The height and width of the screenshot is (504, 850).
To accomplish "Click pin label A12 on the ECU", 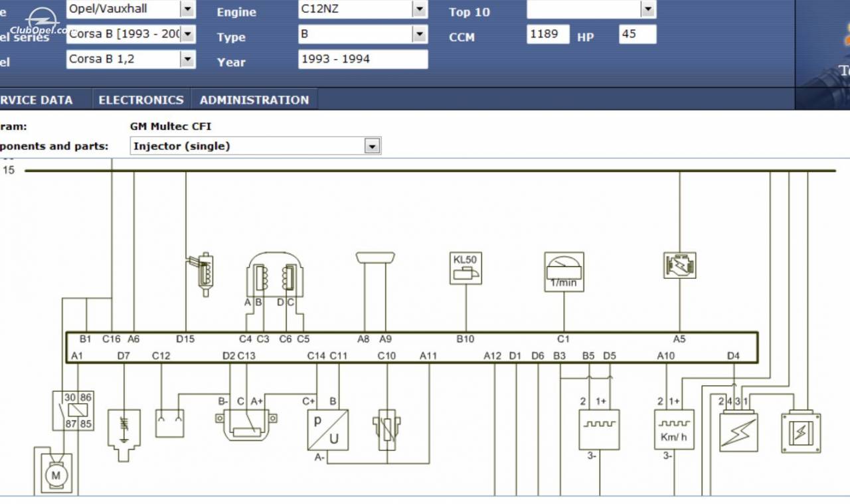I will (x=493, y=356).
